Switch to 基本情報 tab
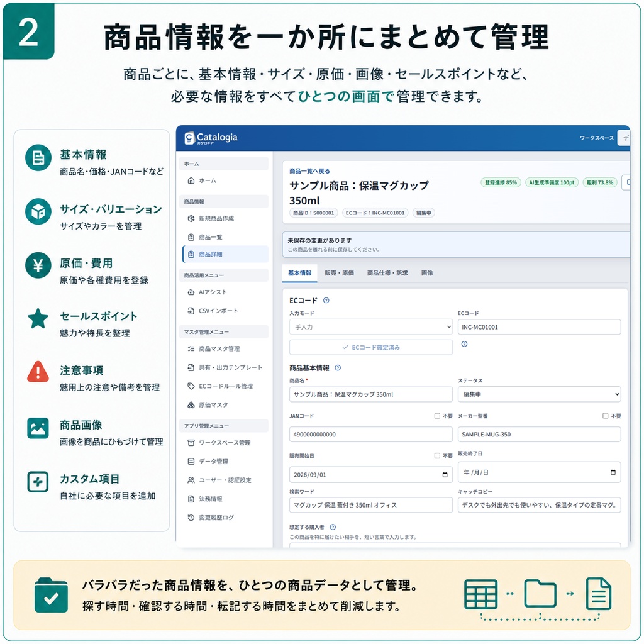Image resolution: width=644 pixels, height=644 pixels. coord(300,273)
